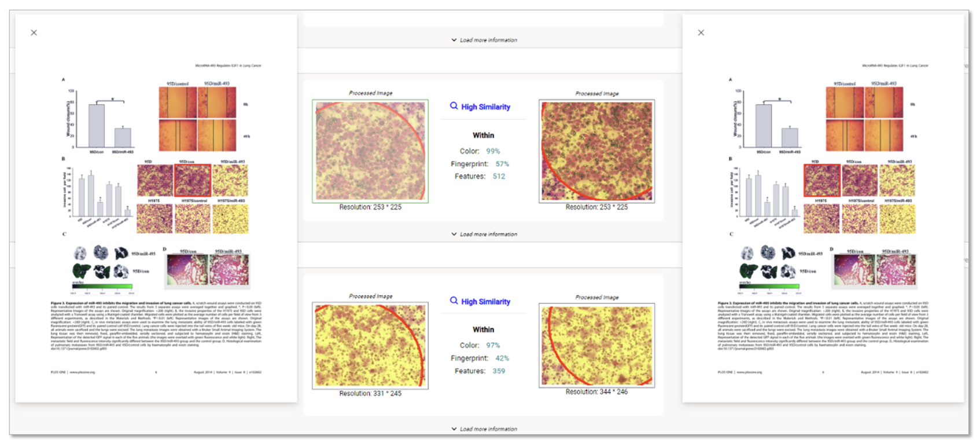Open processed image with resolution 344 * 246
The width and height of the screenshot is (980, 447).
tap(596, 346)
